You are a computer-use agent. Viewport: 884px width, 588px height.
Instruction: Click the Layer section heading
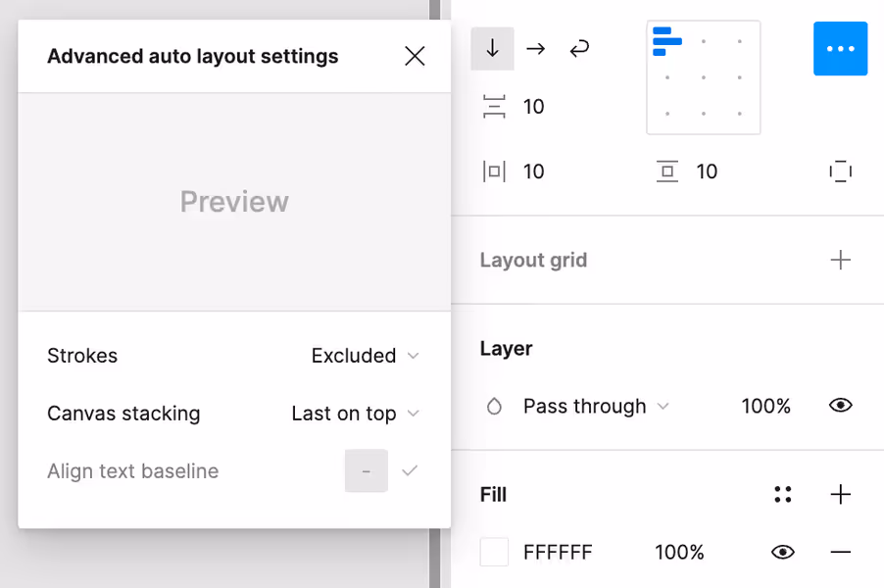coord(506,349)
